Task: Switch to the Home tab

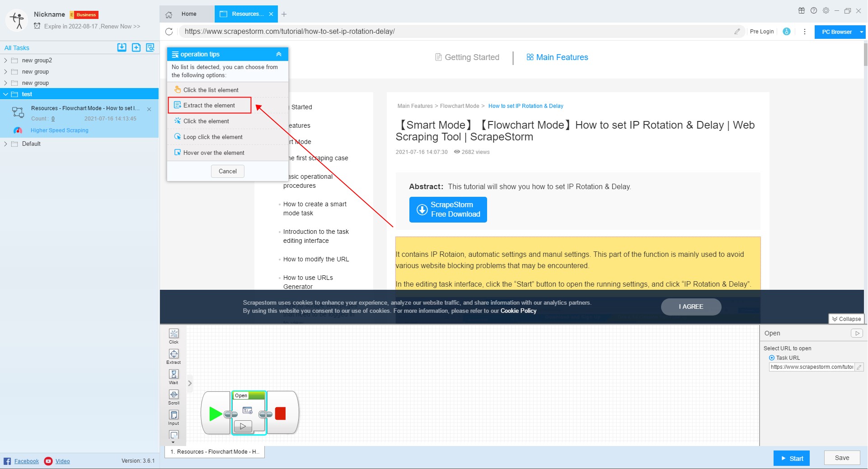Action: click(x=188, y=14)
